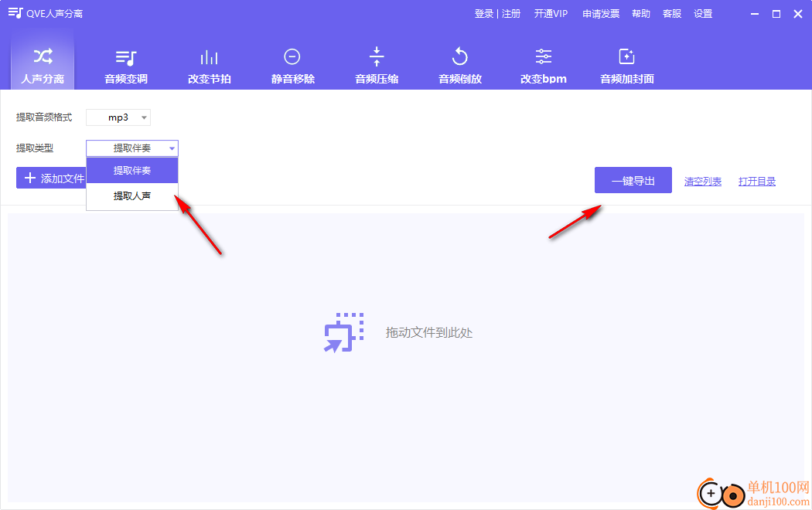Click the drag-file drop zone icon
The height and width of the screenshot is (510, 812).
tap(344, 332)
